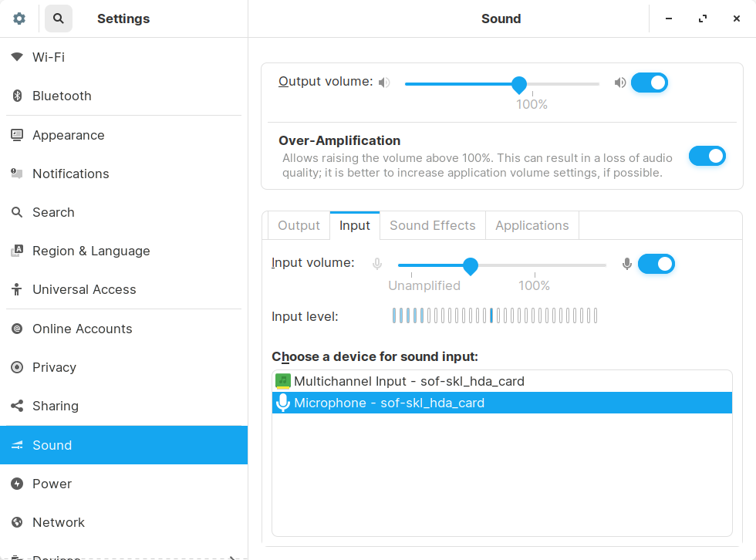Click the Power icon in sidebar
This screenshot has width=756, height=560.
click(17, 484)
